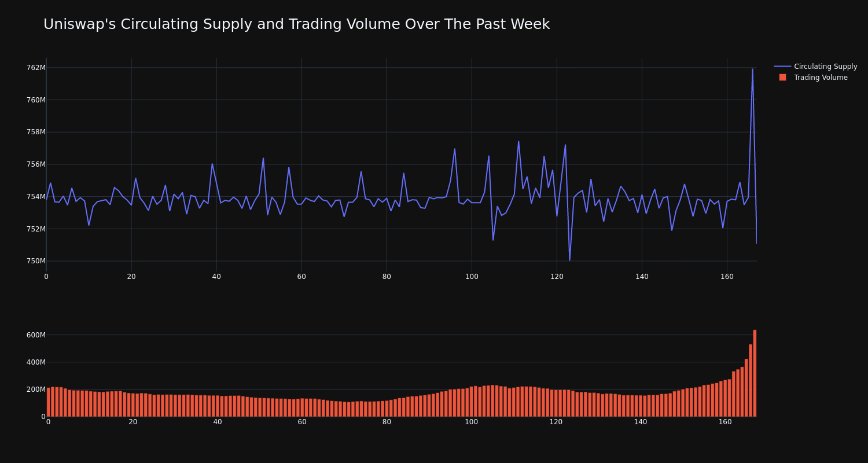This screenshot has height=463, width=868.
Task: Click the blue Circulating Supply legend line
Action: [782, 67]
